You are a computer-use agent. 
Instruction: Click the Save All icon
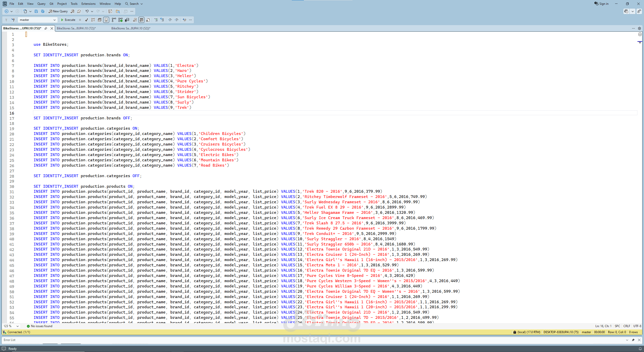pyautogui.click(x=43, y=11)
